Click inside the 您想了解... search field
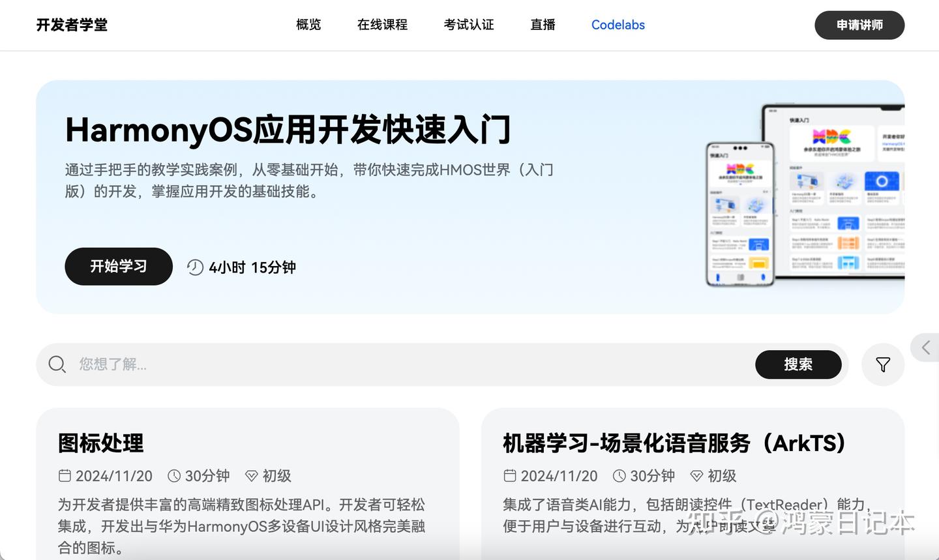 pos(261,364)
